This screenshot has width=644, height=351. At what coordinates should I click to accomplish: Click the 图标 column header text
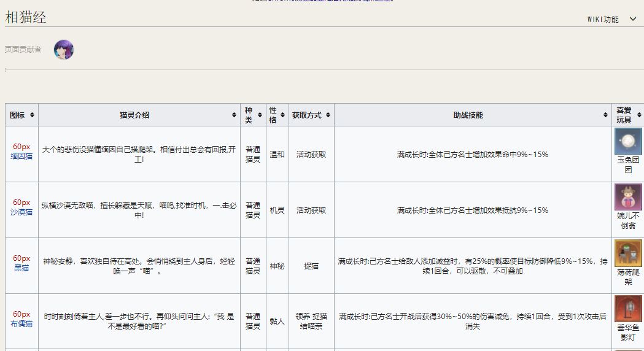[x=17, y=115]
